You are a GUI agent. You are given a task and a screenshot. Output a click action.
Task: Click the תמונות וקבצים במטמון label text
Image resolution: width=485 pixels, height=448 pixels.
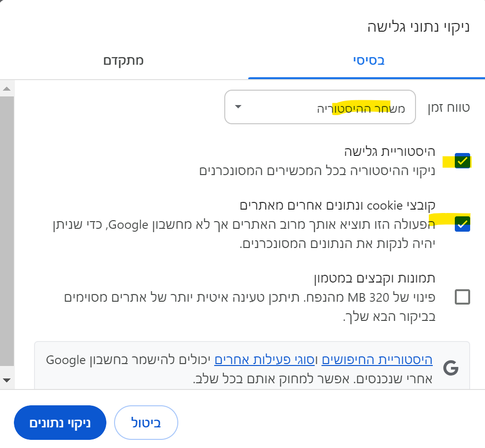coord(374,278)
